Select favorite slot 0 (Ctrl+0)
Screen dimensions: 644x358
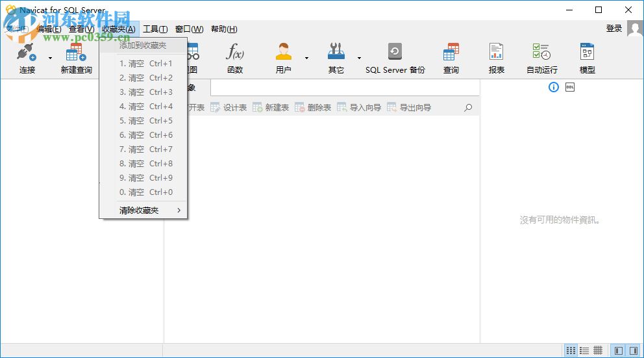tap(143, 192)
